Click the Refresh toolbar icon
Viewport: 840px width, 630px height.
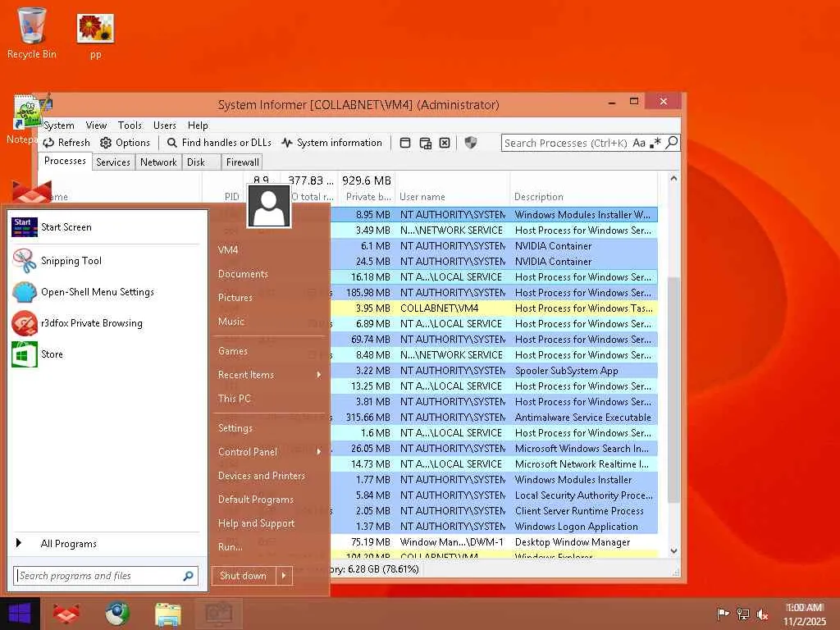(48, 143)
